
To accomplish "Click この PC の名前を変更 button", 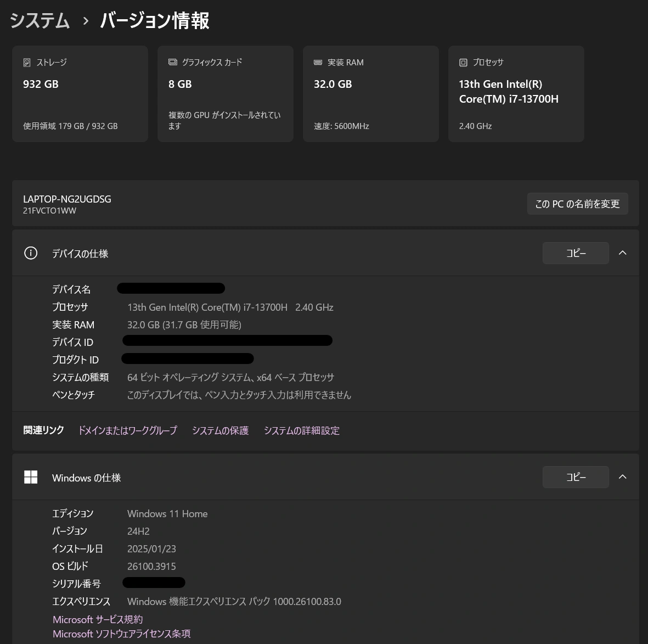I will click(577, 204).
